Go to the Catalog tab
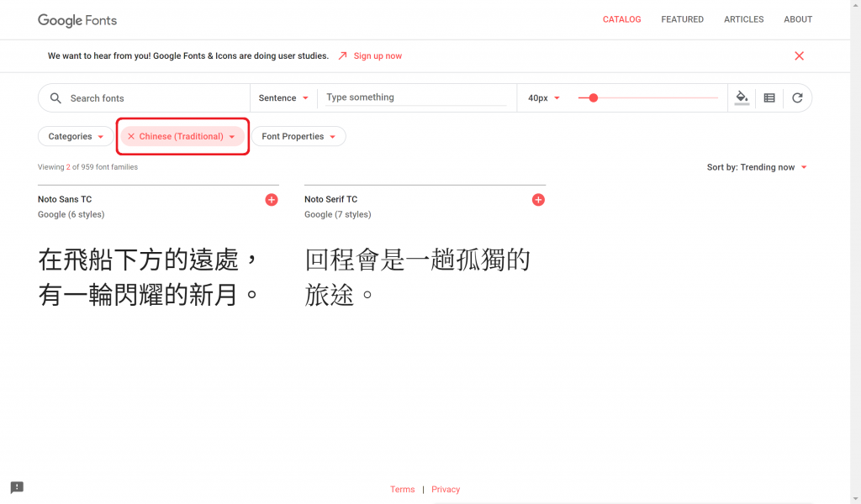The height and width of the screenshot is (504, 861). click(x=621, y=19)
